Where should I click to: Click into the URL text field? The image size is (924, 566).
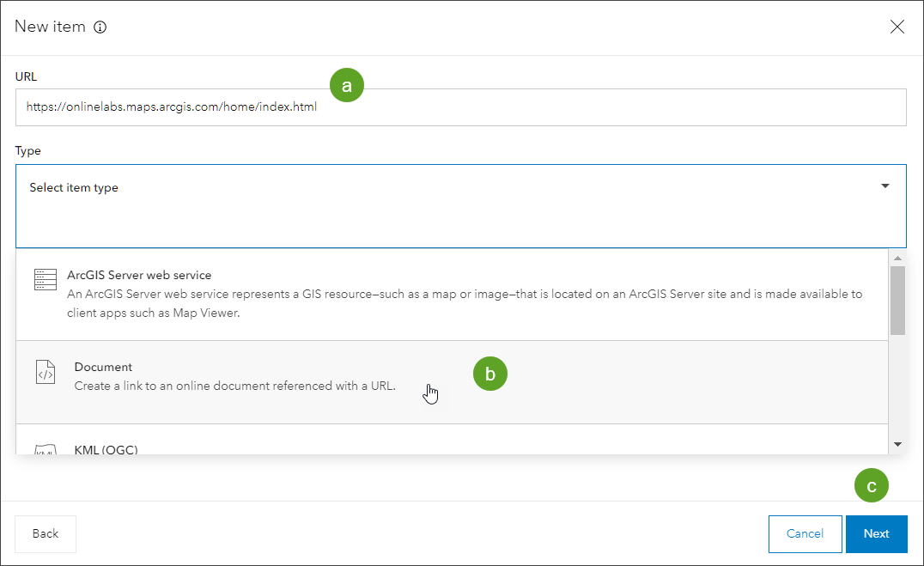[x=460, y=107]
